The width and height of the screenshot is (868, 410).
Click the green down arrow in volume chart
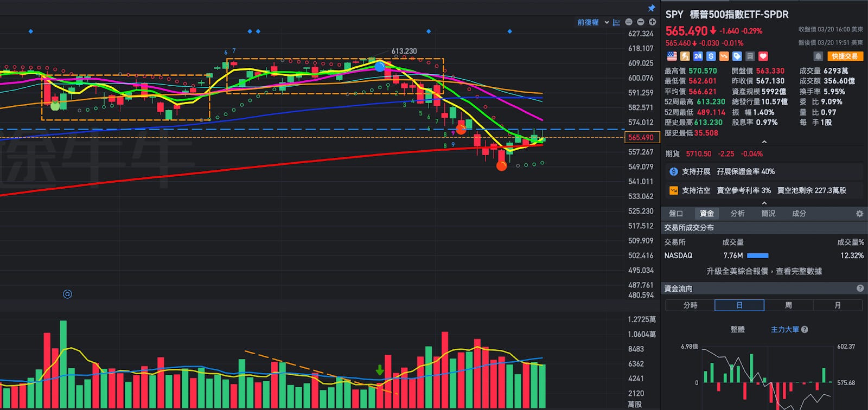pyautogui.click(x=380, y=370)
